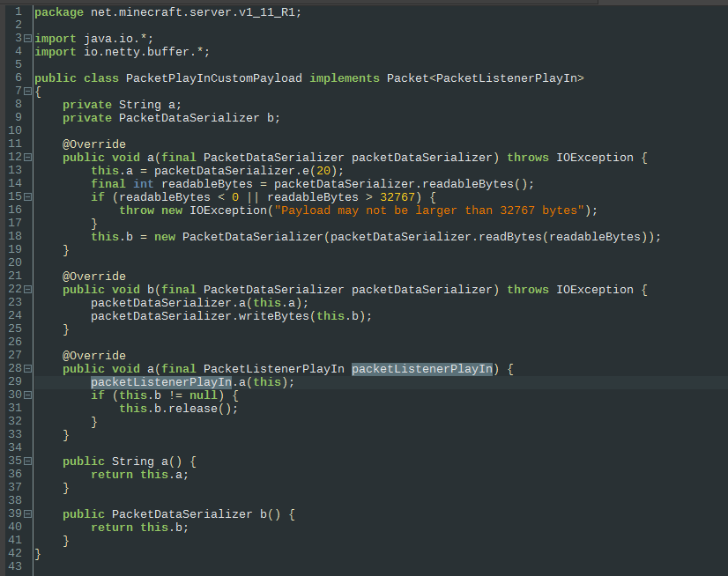Screen dimensions: 728x576
Task: Collapse the read method fold at line 12
Action: point(26,157)
